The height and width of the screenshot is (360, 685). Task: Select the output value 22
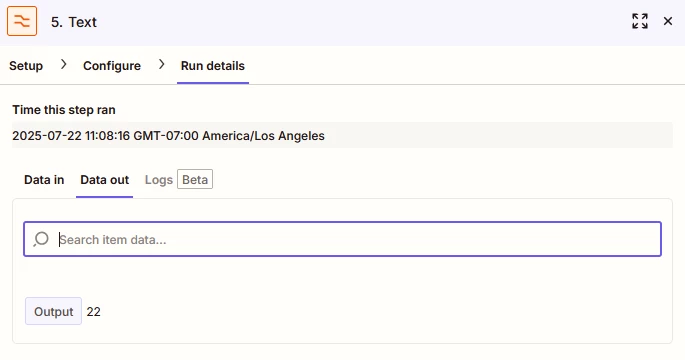(93, 312)
